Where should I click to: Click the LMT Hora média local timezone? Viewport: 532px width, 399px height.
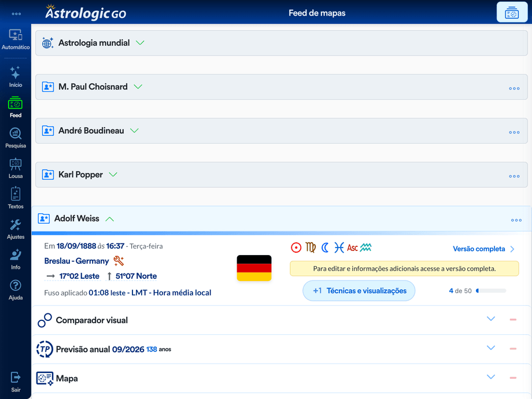pos(171,293)
